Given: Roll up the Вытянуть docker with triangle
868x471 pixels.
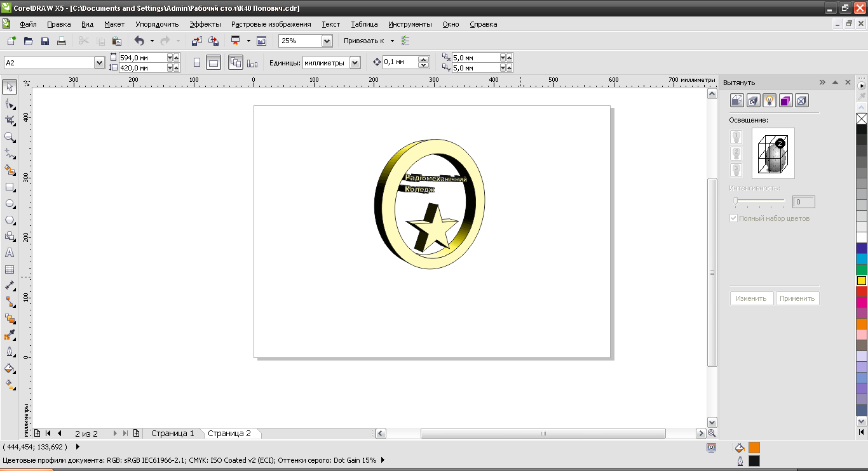Looking at the screenshot, I should (835, 83).
